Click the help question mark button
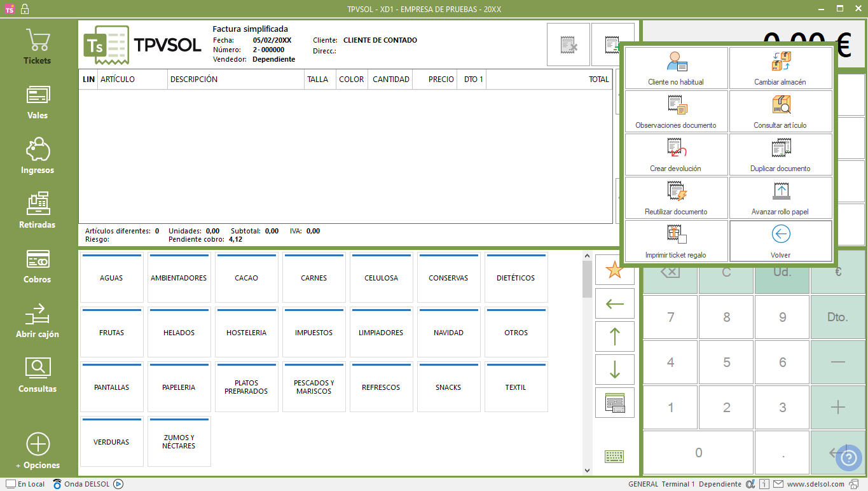The height and width of the screenshot is (491, 868). pos(848,457)
